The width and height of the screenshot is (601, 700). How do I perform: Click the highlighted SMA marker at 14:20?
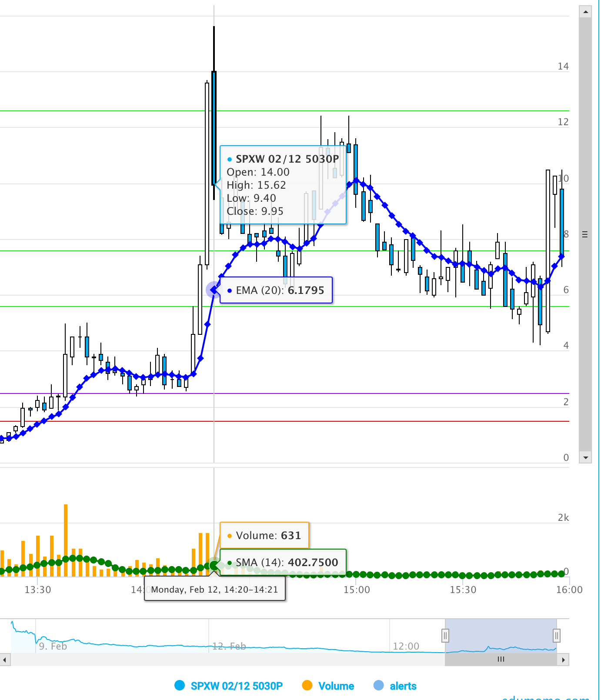pyautogui.click(x=214, y=565)
